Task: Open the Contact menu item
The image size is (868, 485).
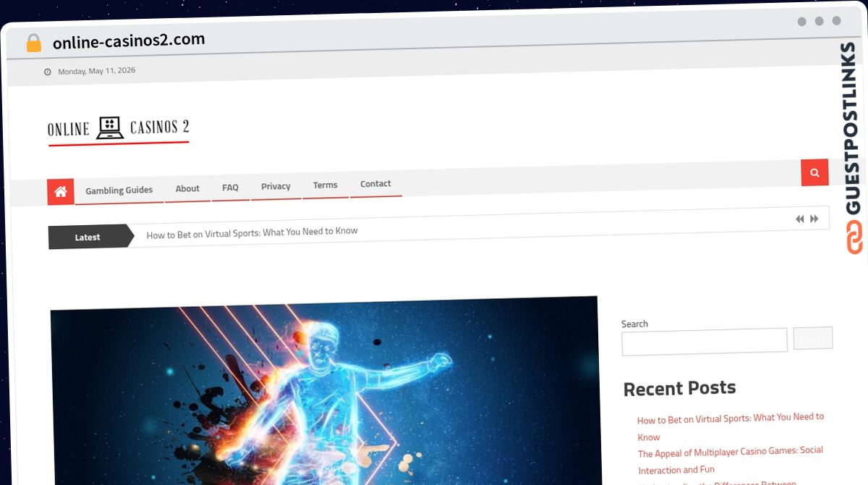Action: tap(375, 184)
